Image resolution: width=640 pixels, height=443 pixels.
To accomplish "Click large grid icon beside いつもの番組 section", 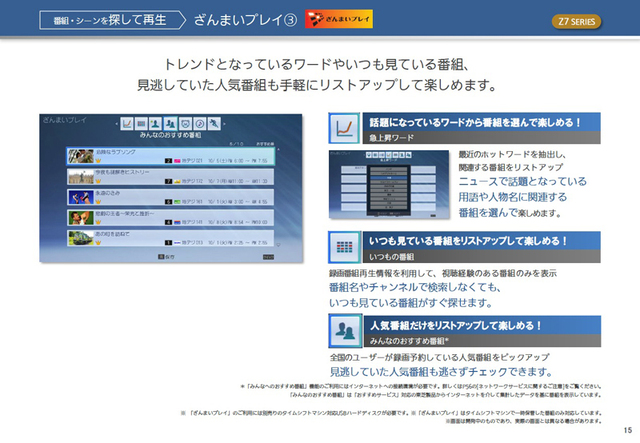I will tap(344, 247).
